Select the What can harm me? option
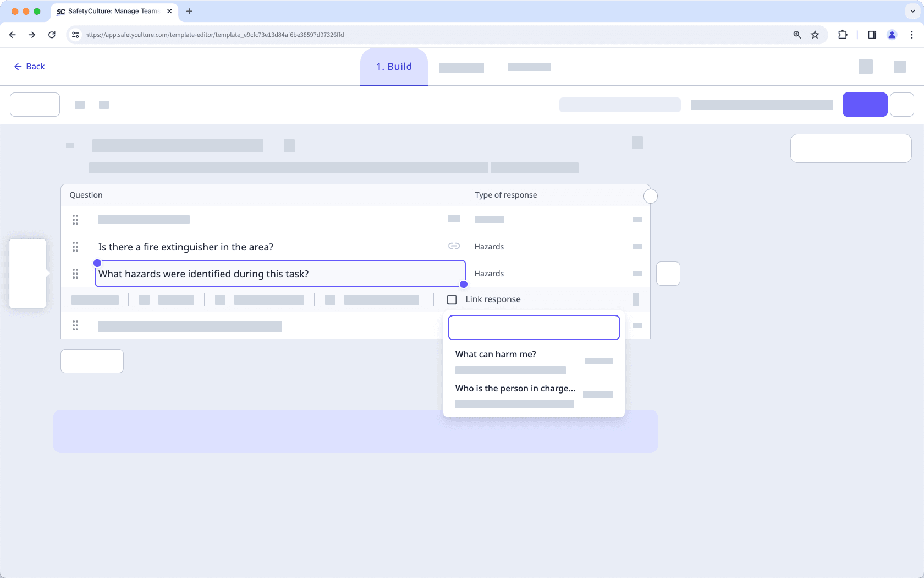 tap(496, 354)
